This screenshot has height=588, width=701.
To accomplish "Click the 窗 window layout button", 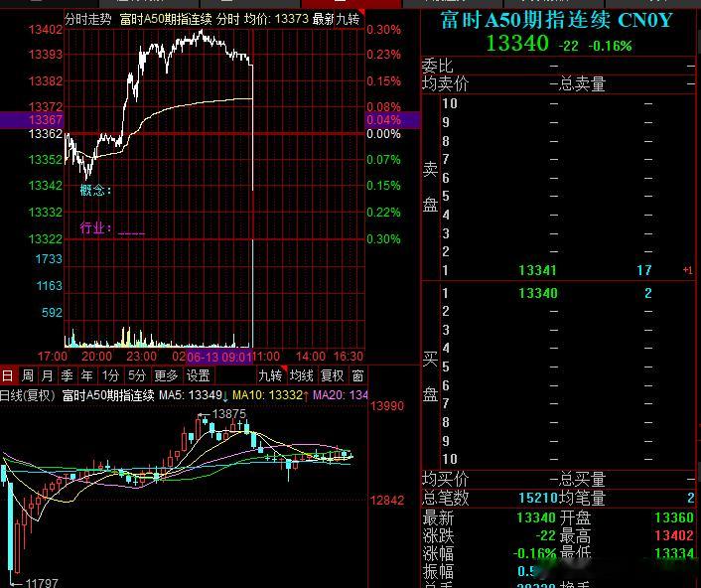I will pos(357,375).
